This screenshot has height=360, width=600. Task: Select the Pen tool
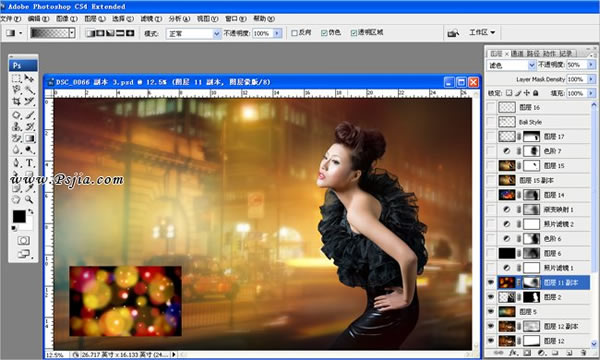16,163
